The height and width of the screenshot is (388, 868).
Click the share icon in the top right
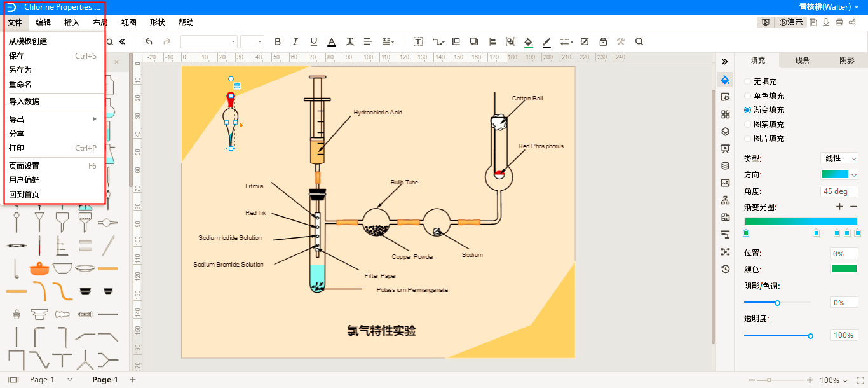pos(852,22)
